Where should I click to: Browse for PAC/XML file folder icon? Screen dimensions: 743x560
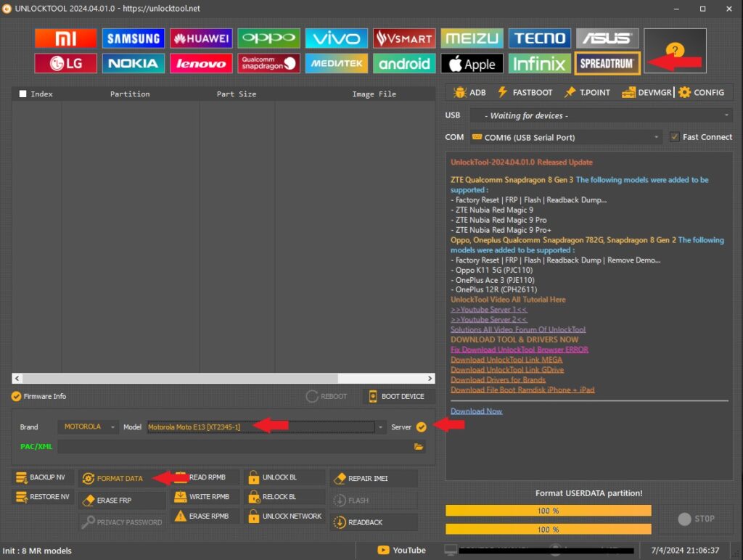tap(419, 447)
